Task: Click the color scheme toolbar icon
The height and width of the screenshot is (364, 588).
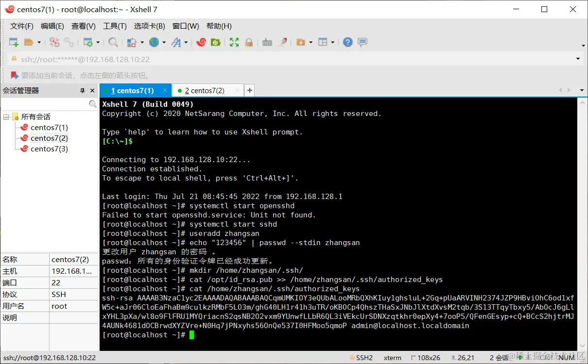Action: click(132, 43)
